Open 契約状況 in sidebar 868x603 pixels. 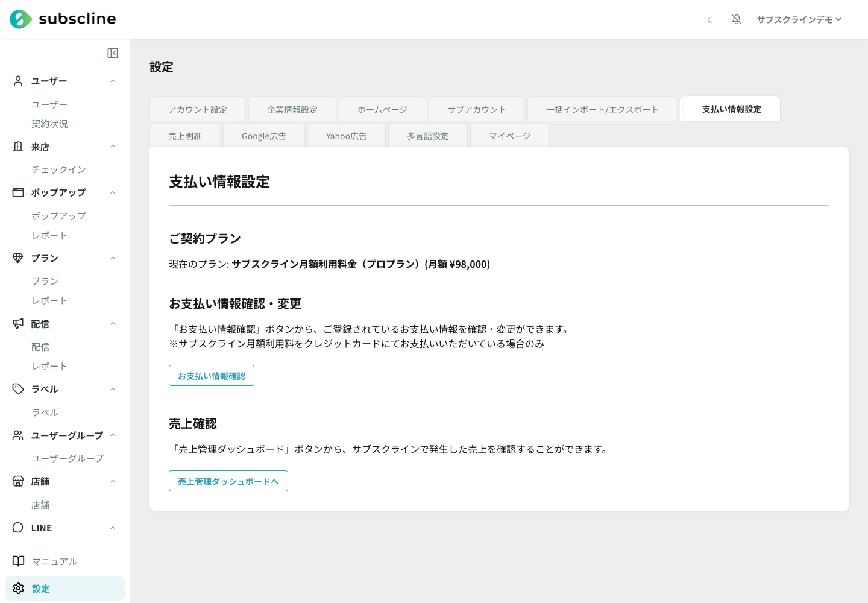[49, 124]
